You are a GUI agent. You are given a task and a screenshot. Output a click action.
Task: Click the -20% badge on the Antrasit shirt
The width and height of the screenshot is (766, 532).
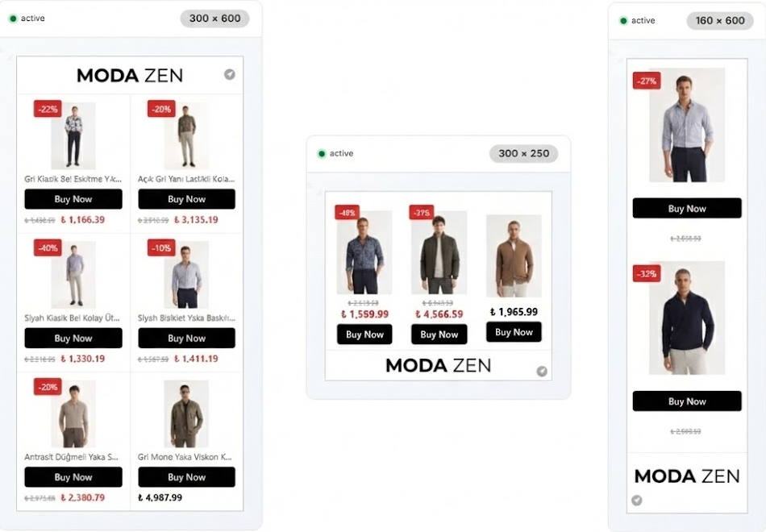pyautogui.click(x=48, y=387)
